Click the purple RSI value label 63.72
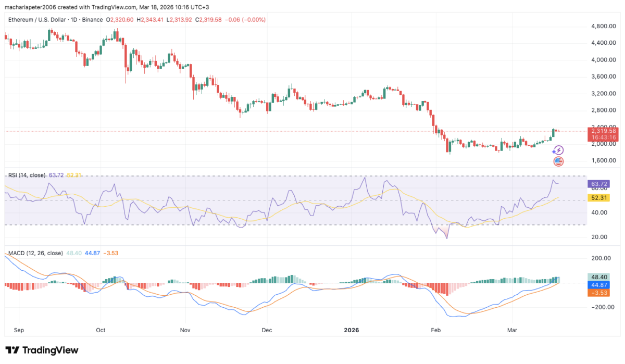The width and height of the screenshot is (625, 364). coord(598,184)
